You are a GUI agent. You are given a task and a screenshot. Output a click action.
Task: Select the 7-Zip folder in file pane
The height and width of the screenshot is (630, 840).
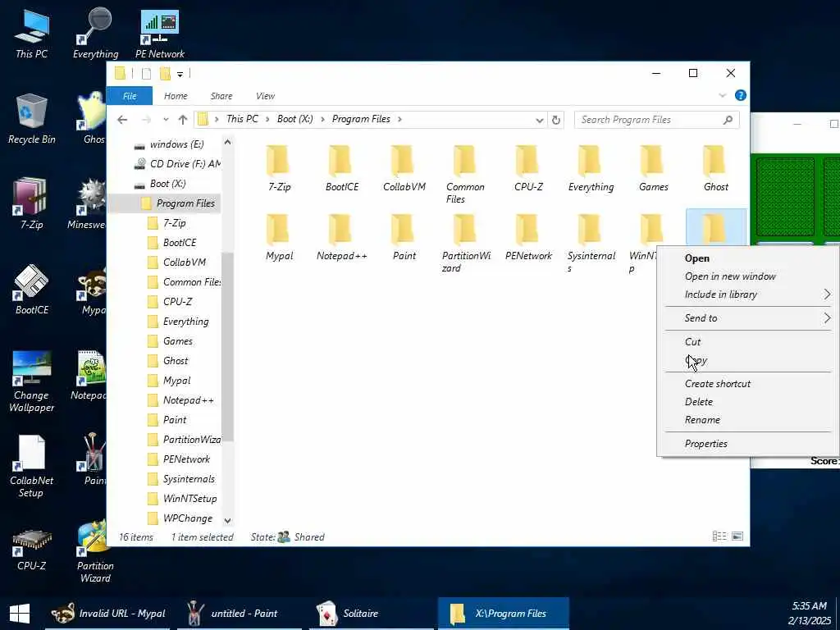click(x=279, y=168)
